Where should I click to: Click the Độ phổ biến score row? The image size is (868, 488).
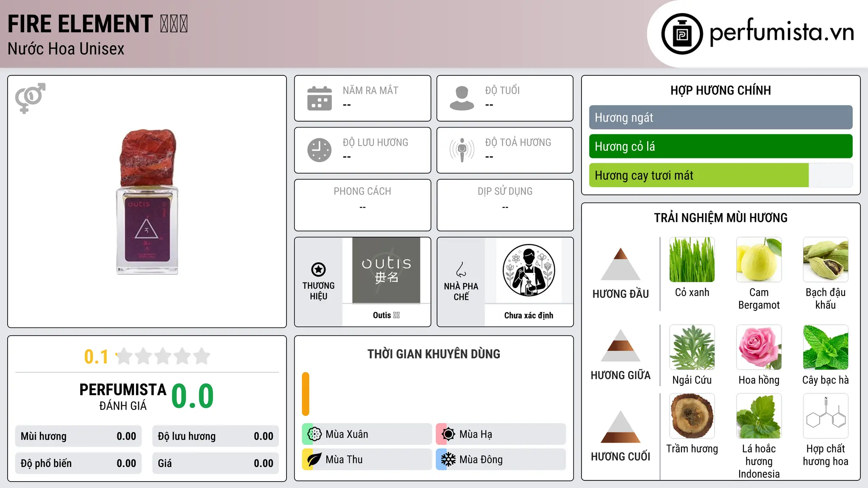[78, 463]
